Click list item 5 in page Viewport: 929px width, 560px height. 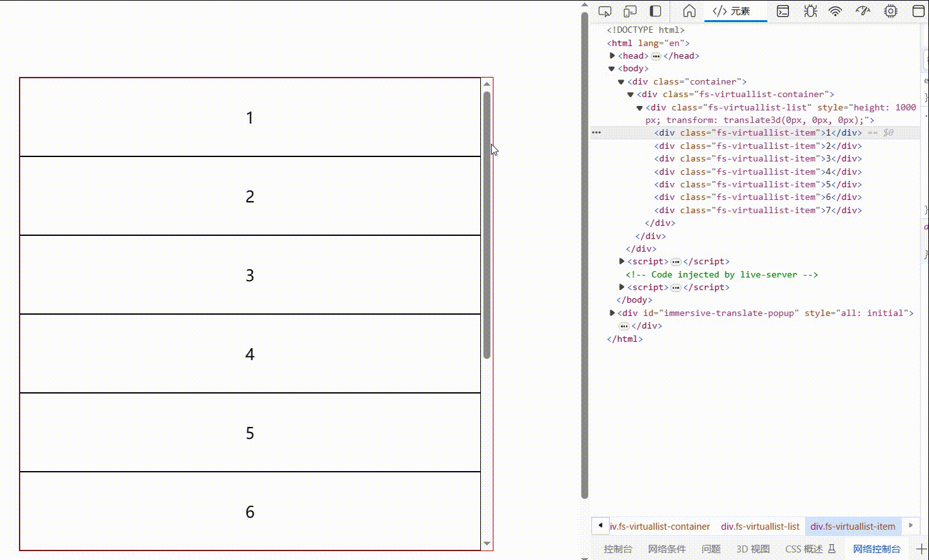tap(250, 433)
